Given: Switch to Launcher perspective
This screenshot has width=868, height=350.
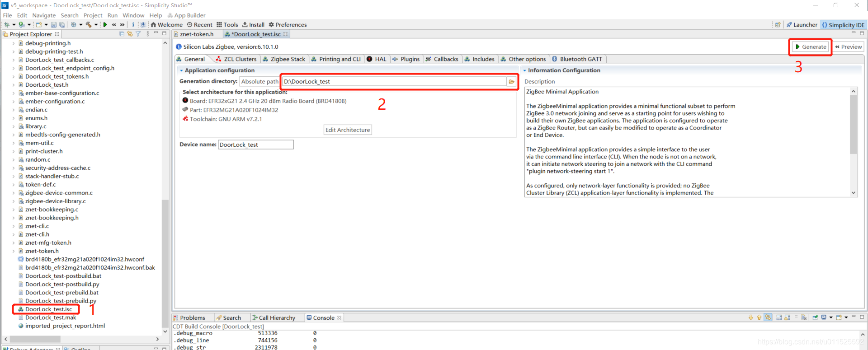Looking at the screenshot, I should click(x=802, y=25).
